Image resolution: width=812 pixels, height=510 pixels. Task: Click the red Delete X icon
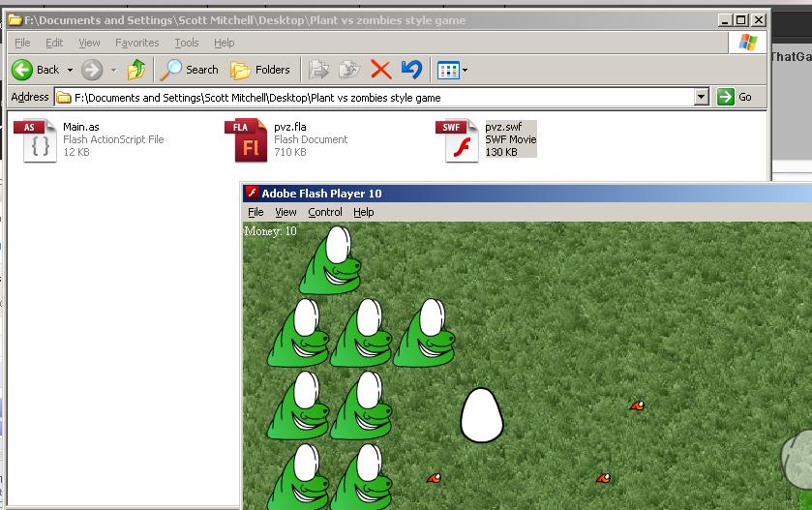[380, 70]
